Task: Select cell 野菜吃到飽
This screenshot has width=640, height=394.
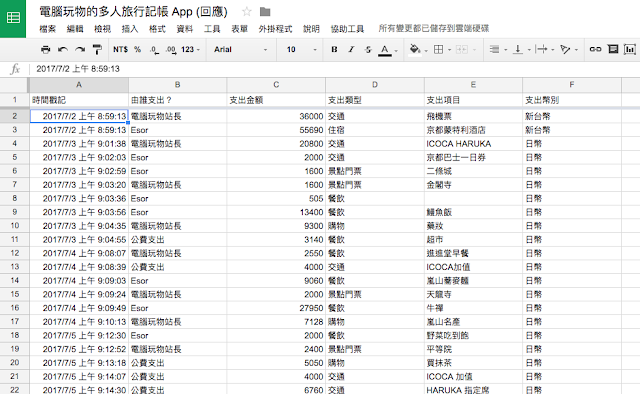Action: click(473, 335)
